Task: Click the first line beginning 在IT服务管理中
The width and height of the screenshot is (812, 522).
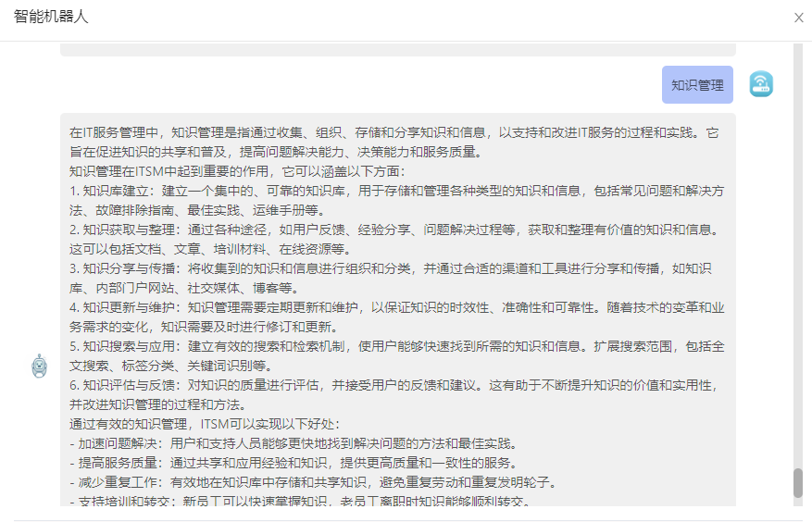Action: pos(394,132)
